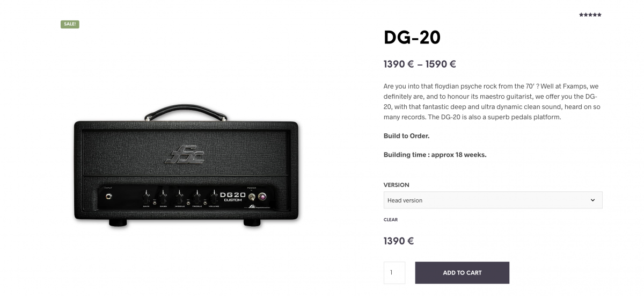Screen dimensions: 644x296
Task: Click the purple pilot light on amp
Action: tap(262, 197)
